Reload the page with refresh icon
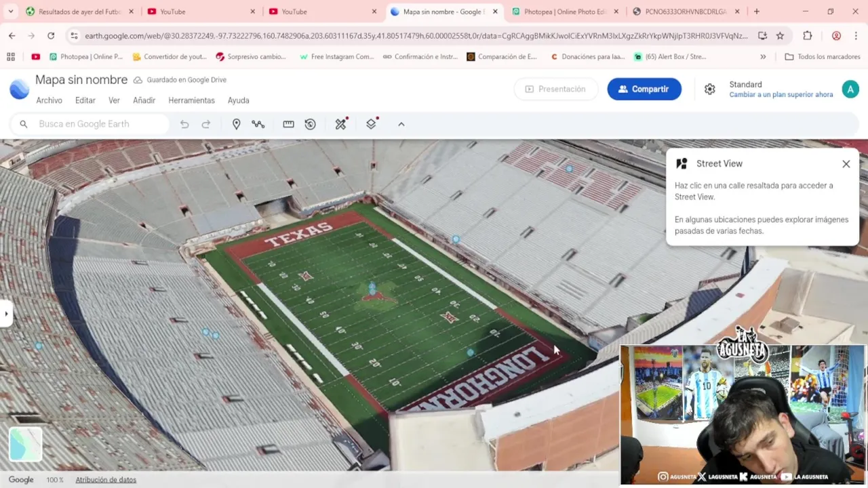 click(51, 36)
